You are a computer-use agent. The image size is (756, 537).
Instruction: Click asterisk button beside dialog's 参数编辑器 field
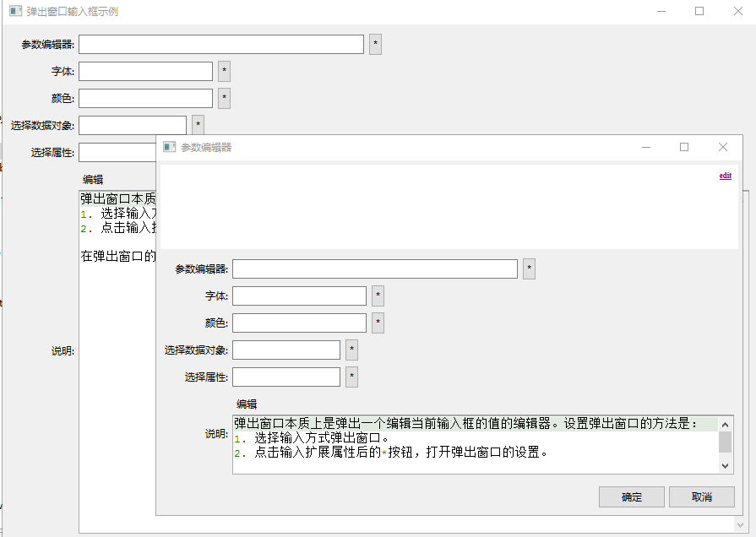click(530, 269)
